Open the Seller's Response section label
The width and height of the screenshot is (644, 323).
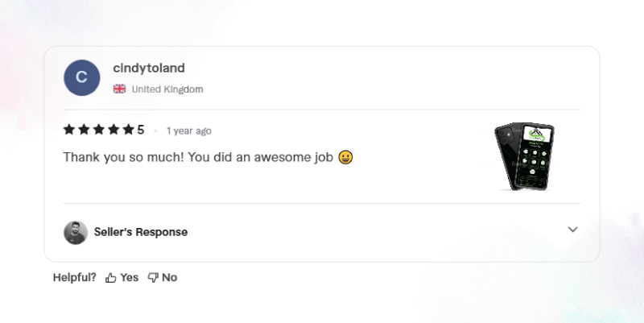(141, 232)
